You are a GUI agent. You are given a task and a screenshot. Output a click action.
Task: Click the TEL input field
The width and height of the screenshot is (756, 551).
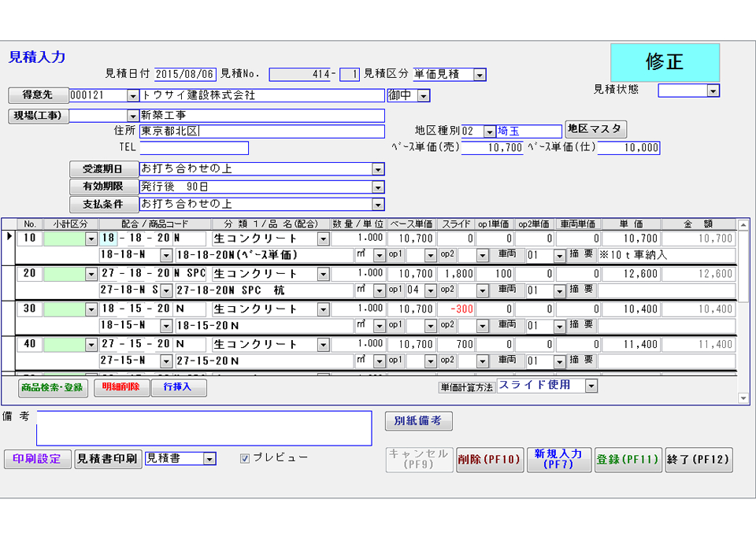[x=194, y=148]
